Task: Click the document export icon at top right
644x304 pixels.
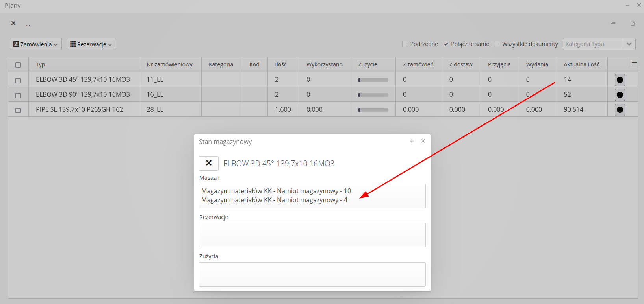Action: click(633, 23)
